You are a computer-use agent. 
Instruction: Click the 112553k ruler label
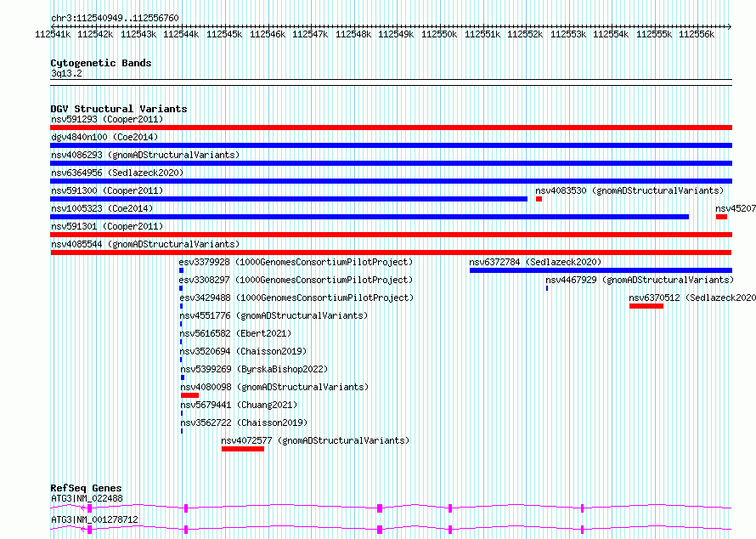pos(568,35)
